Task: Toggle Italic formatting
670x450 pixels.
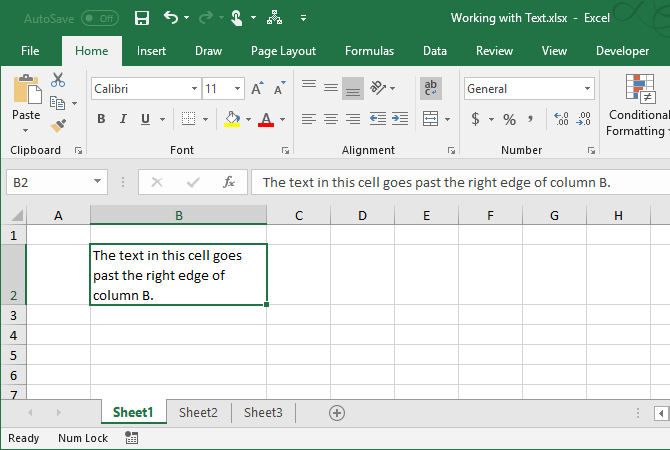Action: click(124, 119)
